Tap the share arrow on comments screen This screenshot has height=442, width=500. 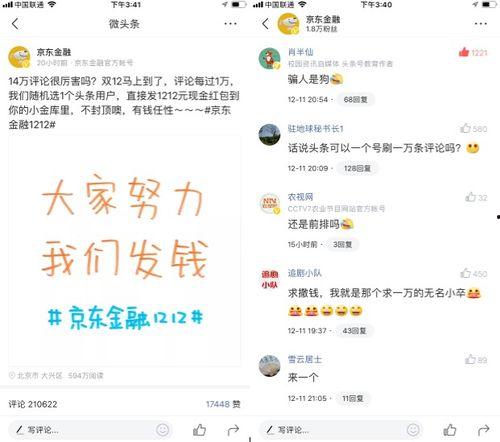[484, 430]
